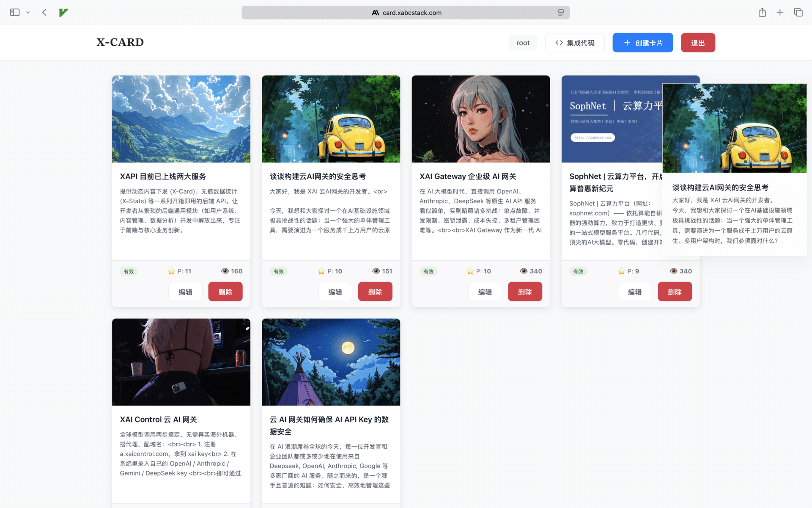
Task: Show tab overview via browser icon
Action: (798, 12)
